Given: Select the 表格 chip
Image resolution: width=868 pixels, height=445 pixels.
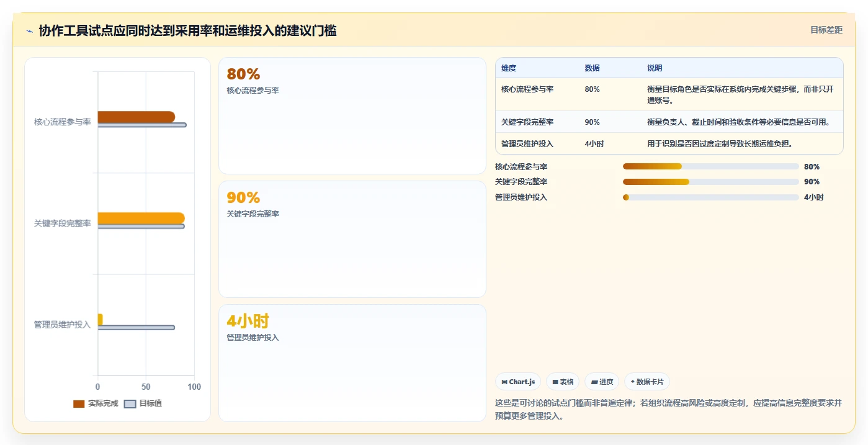Looking at the screenshot, I should [x=563, y=382].
